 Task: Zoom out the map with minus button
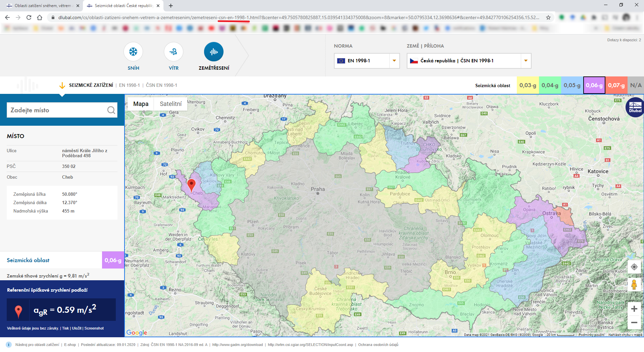click(634, 322)
